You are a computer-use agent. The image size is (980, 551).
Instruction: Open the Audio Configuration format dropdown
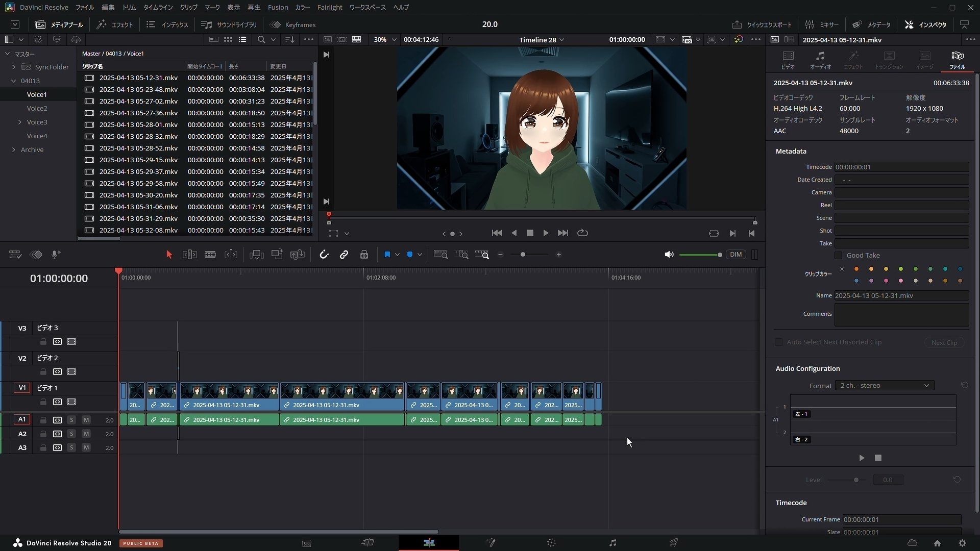tap(885, 385)
